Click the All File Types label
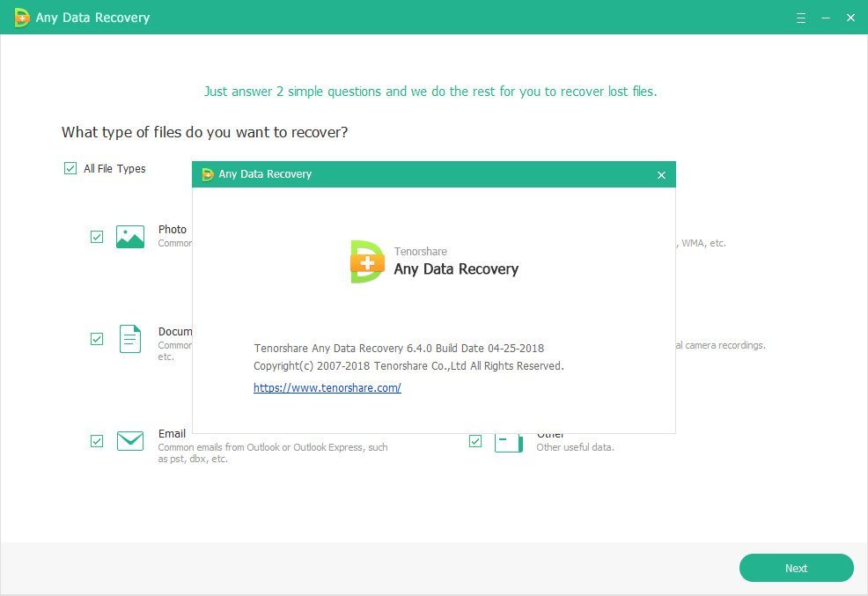This screenshot has width=868, height=596. click(x=114, y=168)
